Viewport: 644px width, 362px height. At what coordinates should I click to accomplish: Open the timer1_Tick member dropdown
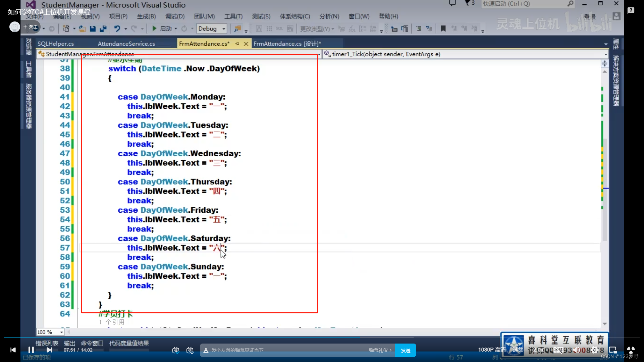pyautogui.click(x=466, y=54)
